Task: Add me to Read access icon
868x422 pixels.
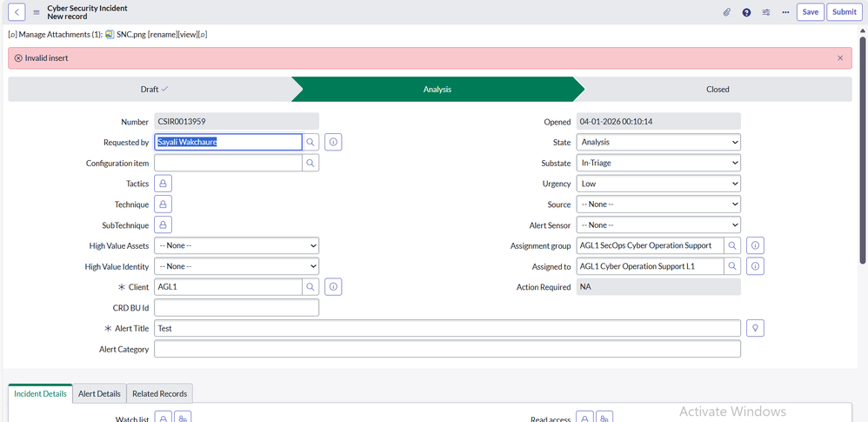Action: coord(604,419)
